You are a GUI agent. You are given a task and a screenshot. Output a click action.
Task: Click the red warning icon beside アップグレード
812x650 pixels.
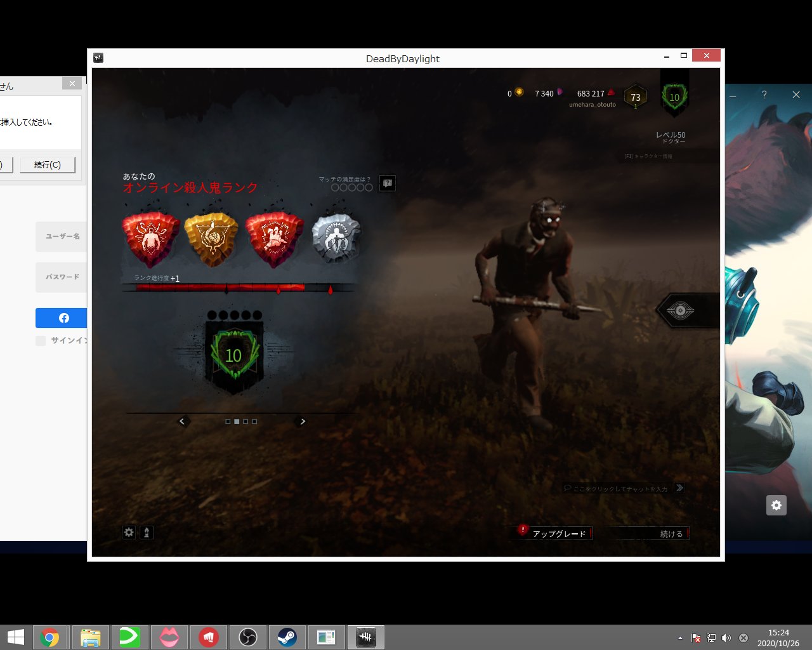click(x=523, y=530)
